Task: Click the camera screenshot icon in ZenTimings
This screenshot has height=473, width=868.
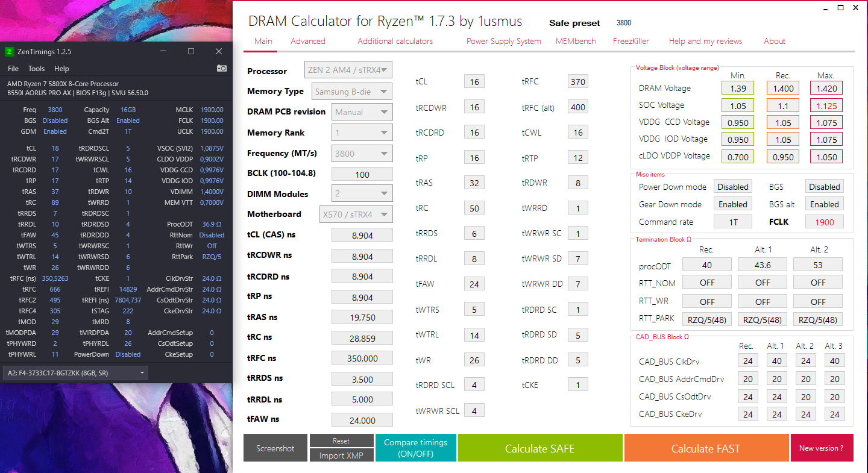Action: coord(222,69)
